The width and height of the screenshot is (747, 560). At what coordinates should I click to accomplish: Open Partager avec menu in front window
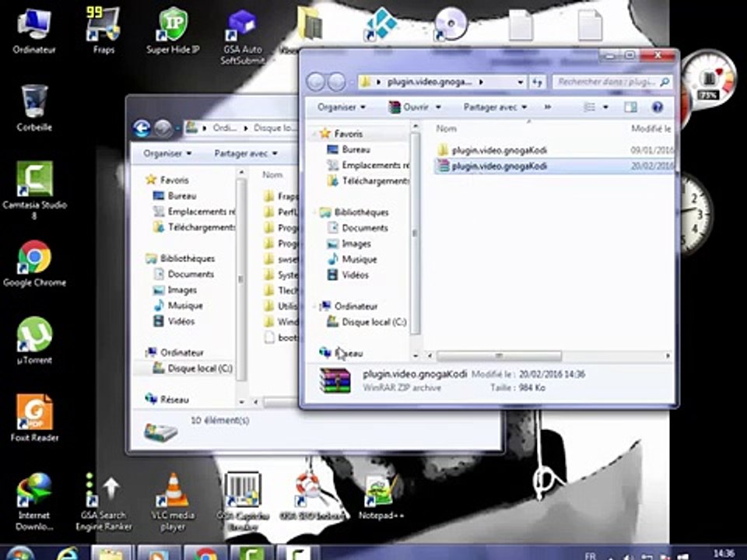click(x=495, y=107)
